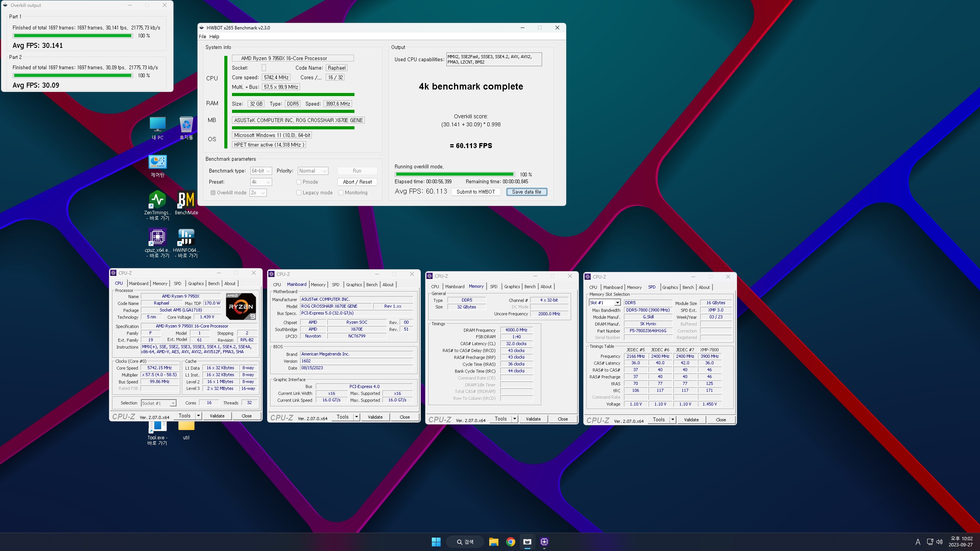Click the Save data file button

click(527, 192)
